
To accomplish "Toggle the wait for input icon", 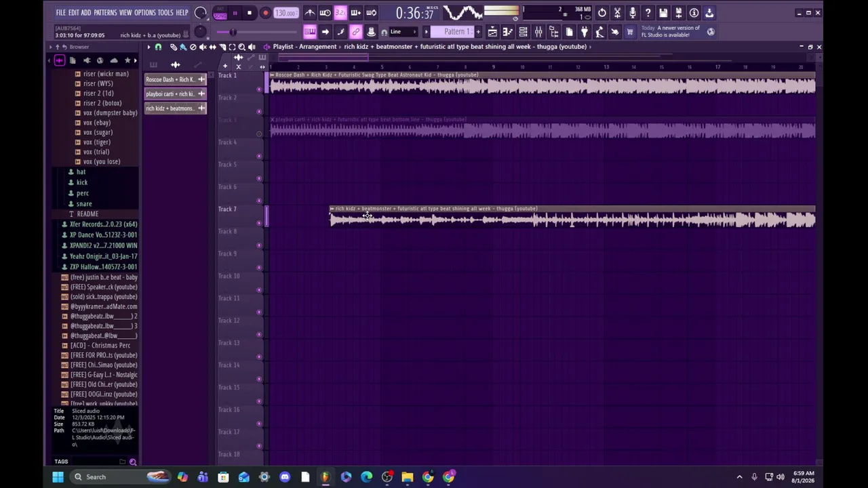I will pyautogui.click(x=325, y=13).
